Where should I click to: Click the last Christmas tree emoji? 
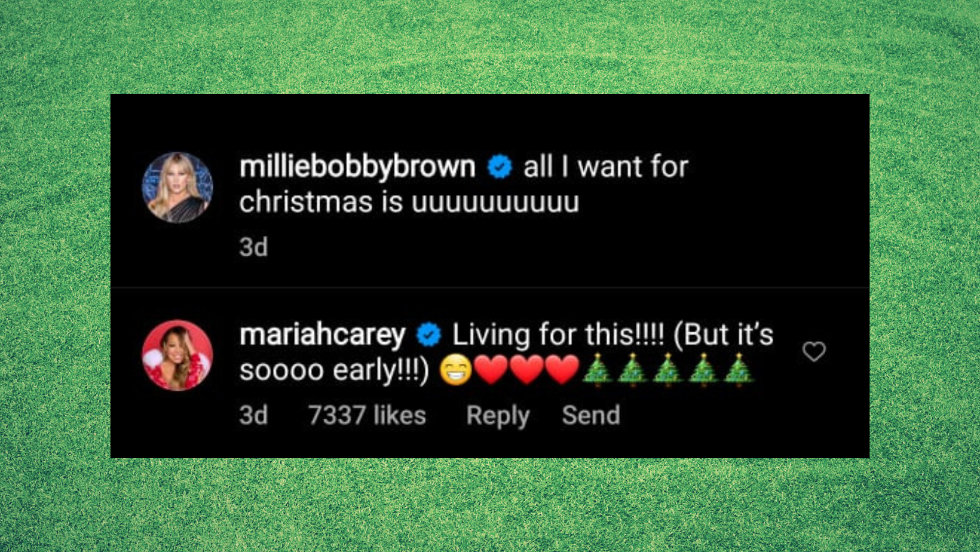coord(739,370)
